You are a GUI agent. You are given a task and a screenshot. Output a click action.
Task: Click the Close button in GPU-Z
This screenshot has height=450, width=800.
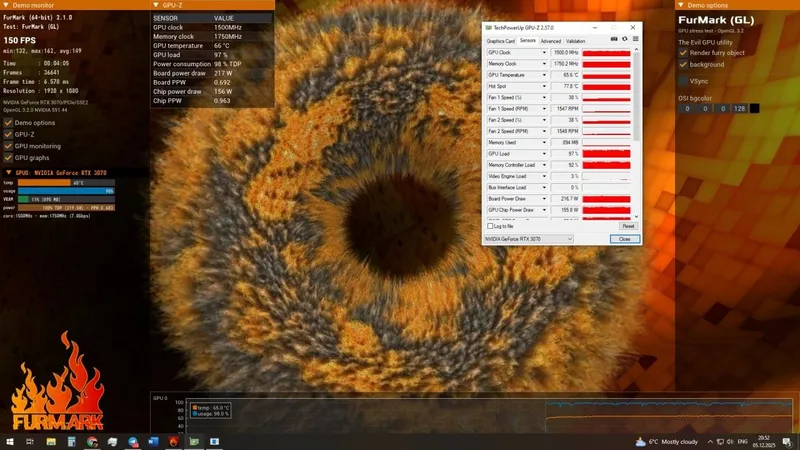point(624,239)
